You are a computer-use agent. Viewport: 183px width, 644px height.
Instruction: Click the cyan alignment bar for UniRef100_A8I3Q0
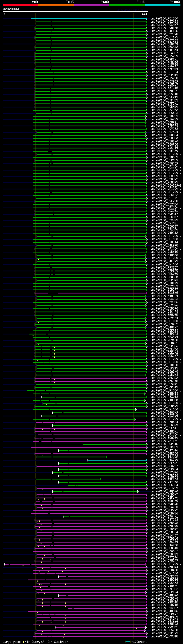89,19
